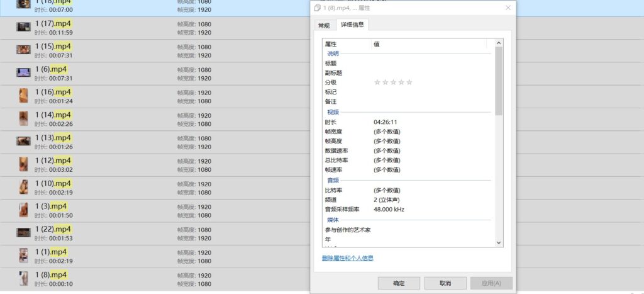
Task: Close the properties dialog window
Action: [508, 8]
